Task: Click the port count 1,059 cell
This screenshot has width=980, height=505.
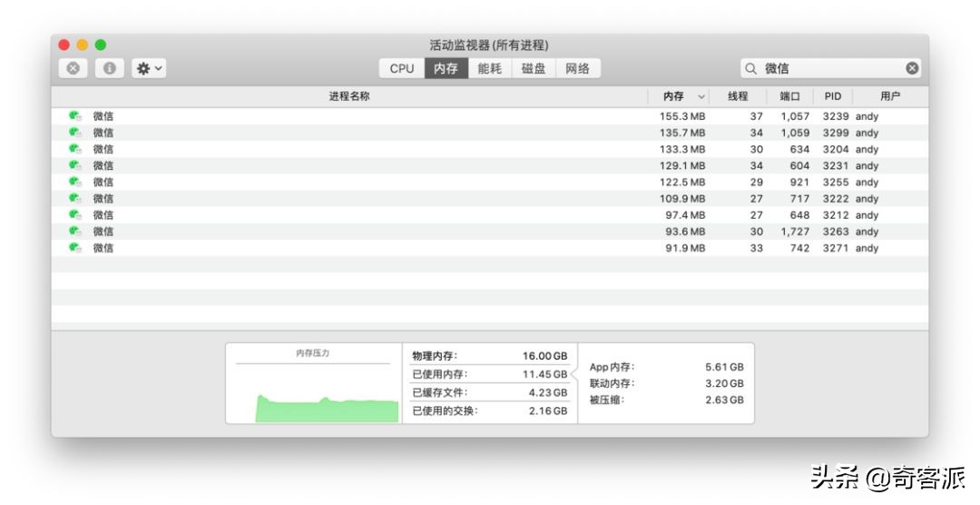Action: coord(795,133)
